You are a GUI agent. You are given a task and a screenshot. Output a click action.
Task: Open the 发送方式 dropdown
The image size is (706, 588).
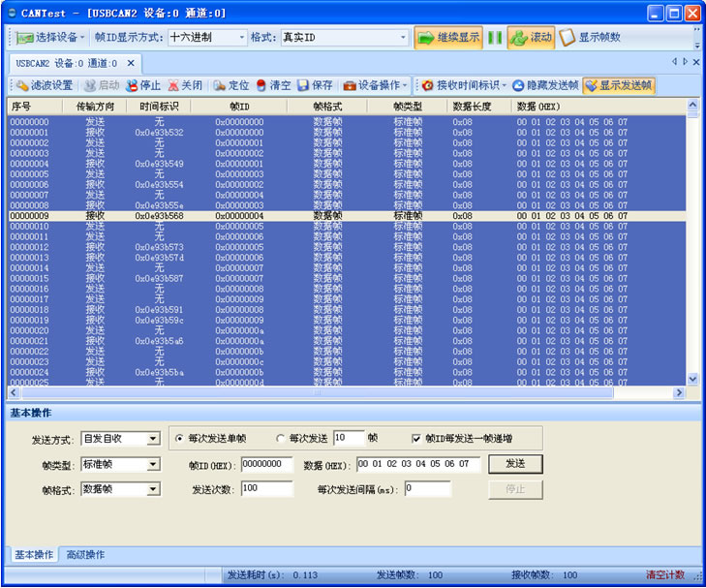point(153,439)
